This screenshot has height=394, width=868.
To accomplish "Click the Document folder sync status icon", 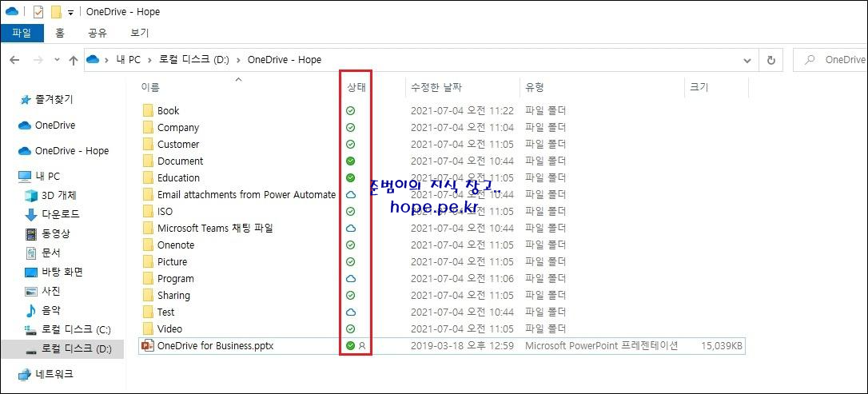I will coord(350,161).
